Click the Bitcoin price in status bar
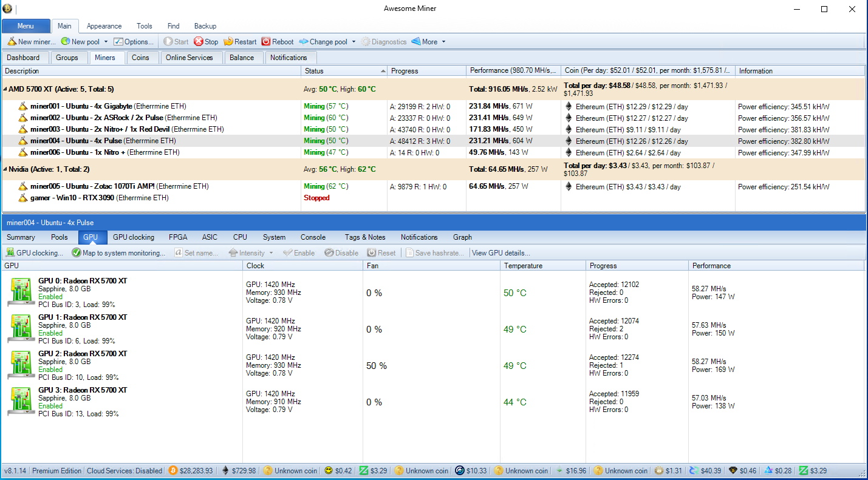The width and height of the screenshot is (868, 480). 190,470
